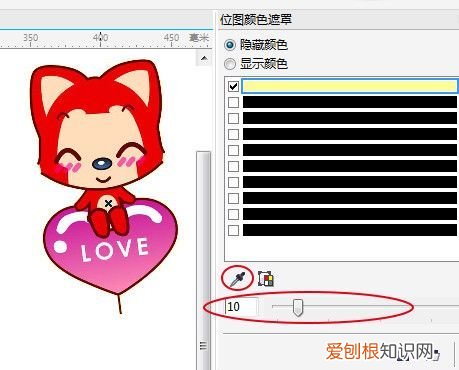Click the fox bitmap image on canvas

coord(105,186)
